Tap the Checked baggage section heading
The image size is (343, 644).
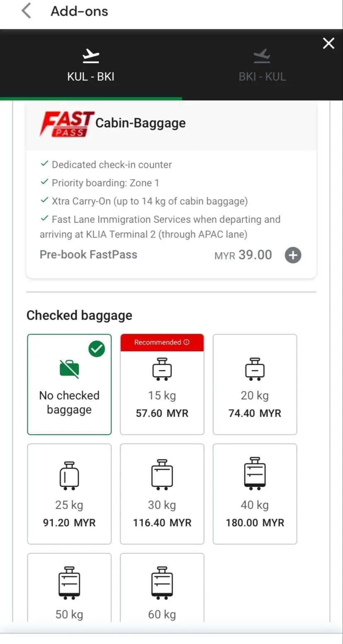click(x=79, y=316)
